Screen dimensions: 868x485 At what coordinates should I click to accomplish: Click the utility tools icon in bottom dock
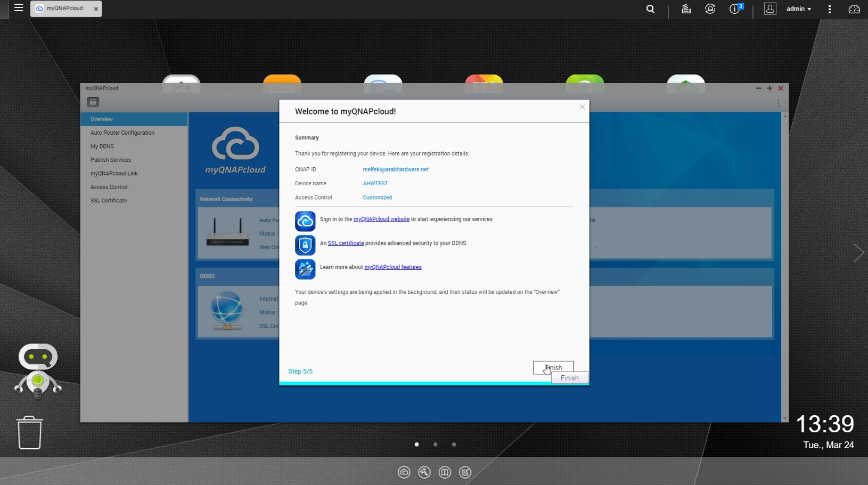click(424, 472)
